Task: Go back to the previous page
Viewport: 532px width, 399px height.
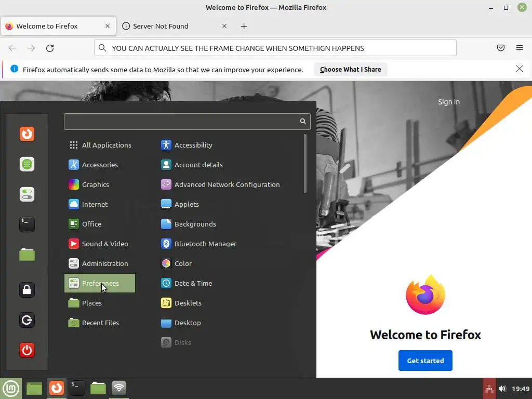Action: pos(12,48)
